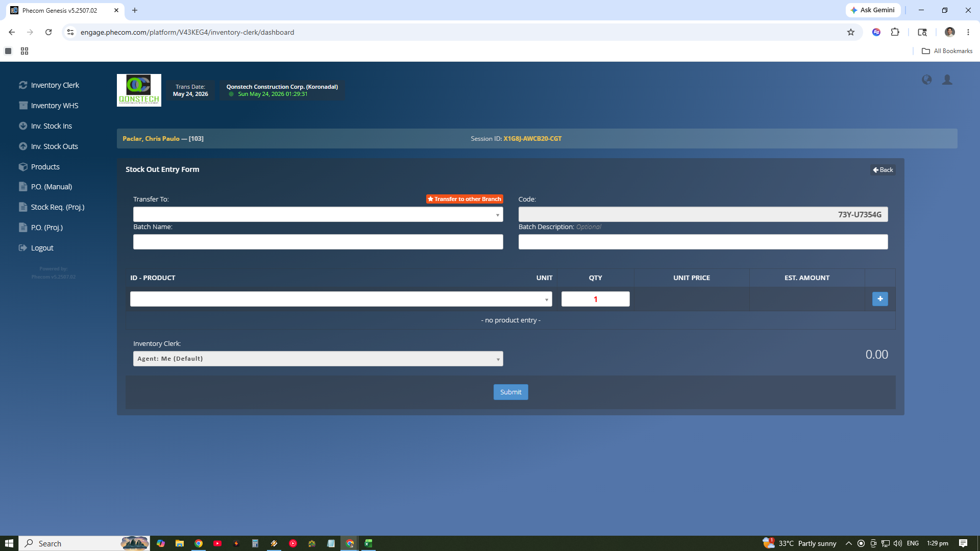Click the QTY input field
The image size is (980, 551).
pos(595,299)
